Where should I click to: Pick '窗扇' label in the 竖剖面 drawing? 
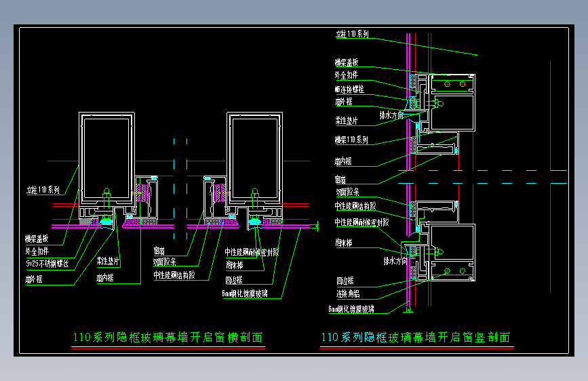point(340,180)
